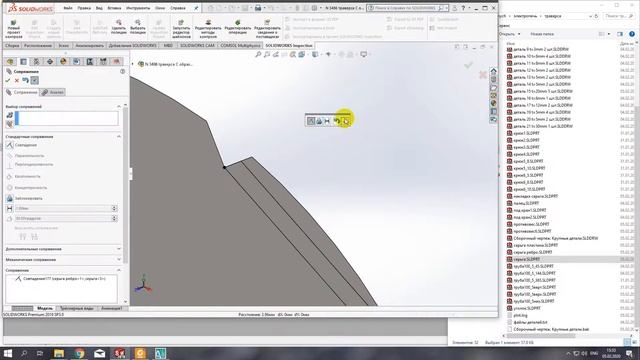Open SOLIDWORKS Resources home in task pane
This screenshot has width=640, height=360.
(x=493, y=71)
